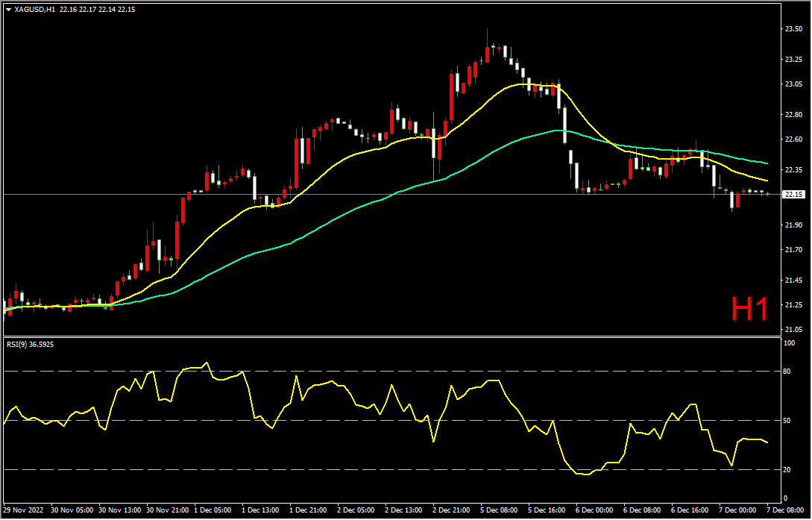Viewport: 812px width, 520px height.
Task: Click the 21.25 price axis label
Action: coord(794,305)
